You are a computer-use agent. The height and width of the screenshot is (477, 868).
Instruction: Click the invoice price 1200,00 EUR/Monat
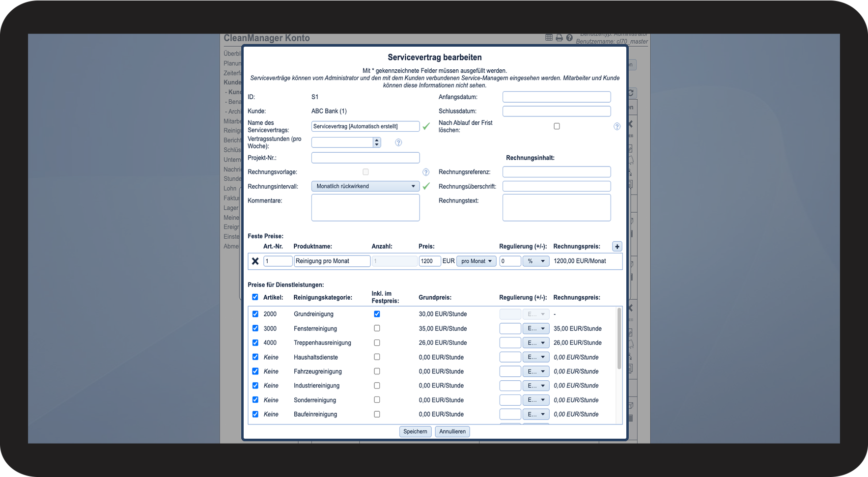580,261
